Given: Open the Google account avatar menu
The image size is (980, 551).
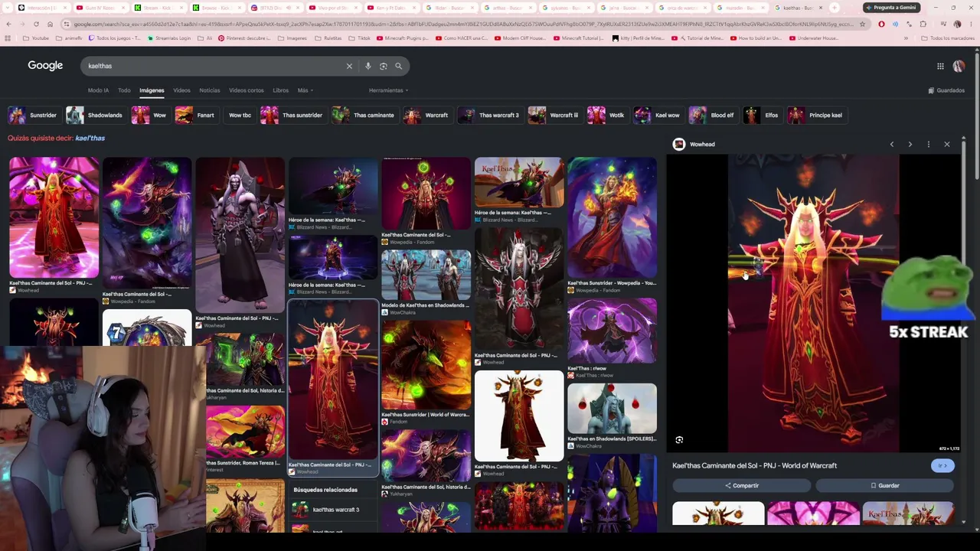Looking at the screenshot, I should pos(959,67).
